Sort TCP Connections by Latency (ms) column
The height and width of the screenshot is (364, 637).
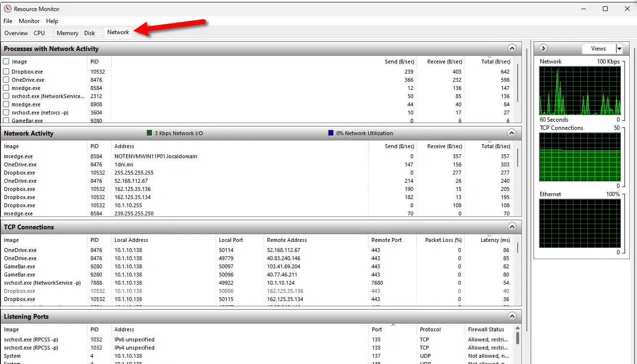495,240
